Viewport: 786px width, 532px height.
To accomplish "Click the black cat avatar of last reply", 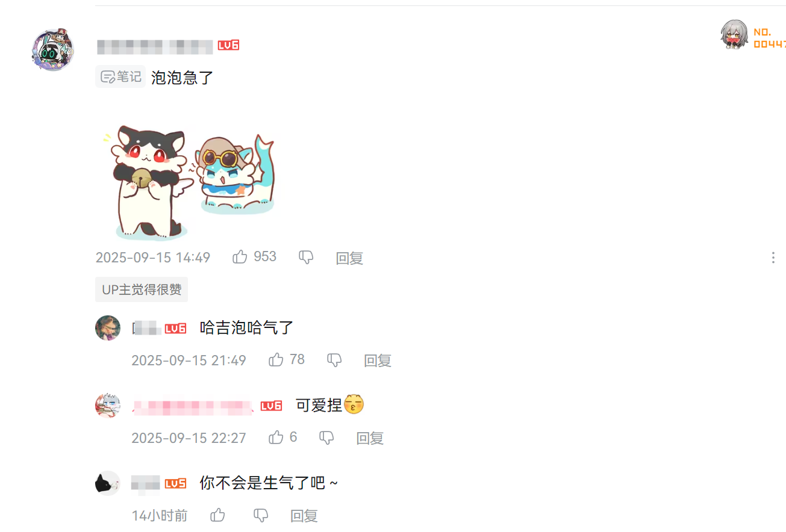I will tap(108, 483).
